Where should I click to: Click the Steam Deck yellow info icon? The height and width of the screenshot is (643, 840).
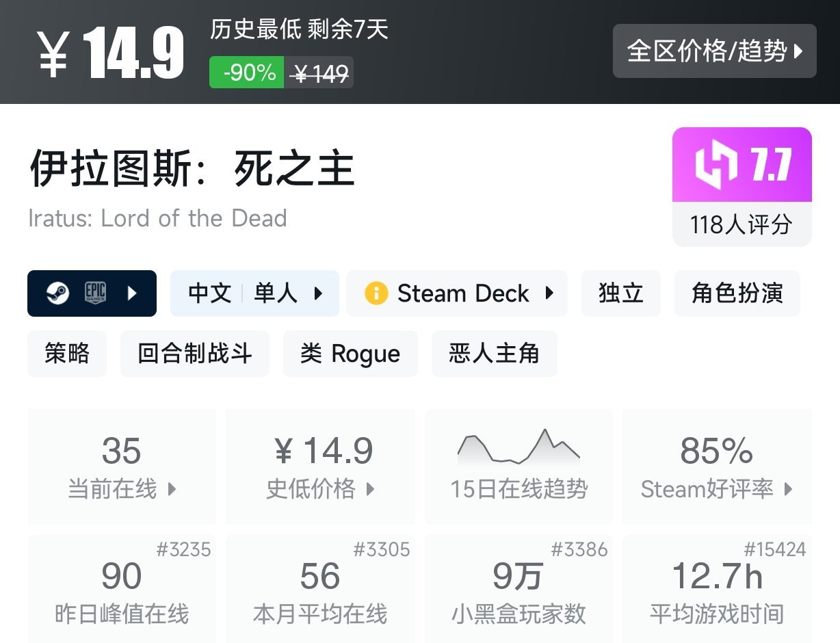[x=376, y=293]
